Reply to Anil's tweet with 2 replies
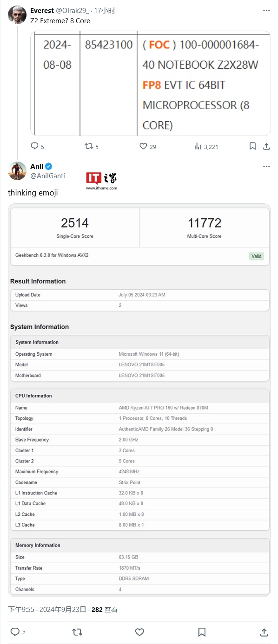The image size is (278, 644). [x=18, y=632]
